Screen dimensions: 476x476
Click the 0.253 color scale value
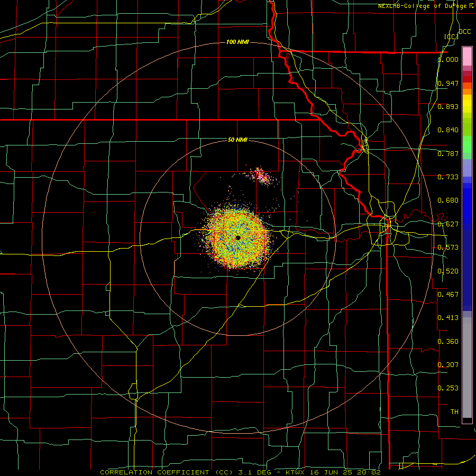click(448, 388)
